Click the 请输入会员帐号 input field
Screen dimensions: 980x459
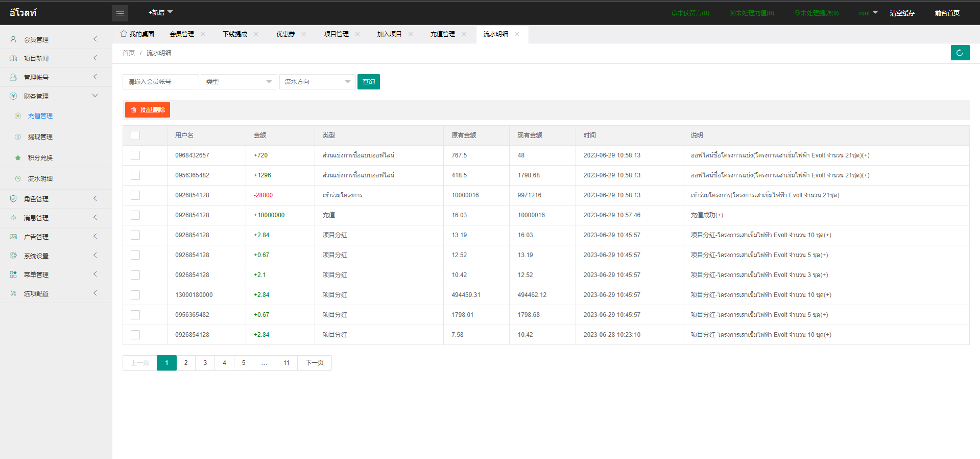[160, 82]
